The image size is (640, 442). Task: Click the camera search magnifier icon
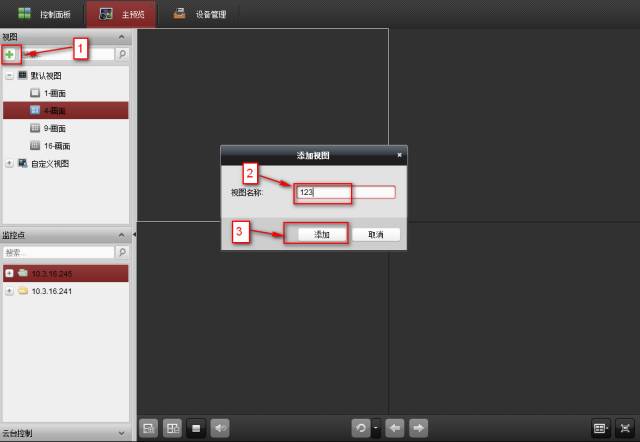(122, 253)
